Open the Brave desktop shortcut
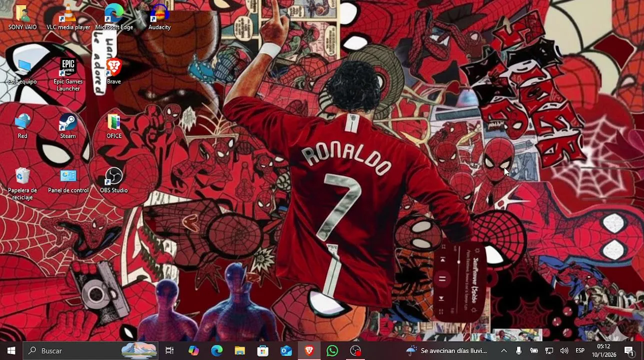This screenshot has width=644, height=360. click(x=114, y=71)
